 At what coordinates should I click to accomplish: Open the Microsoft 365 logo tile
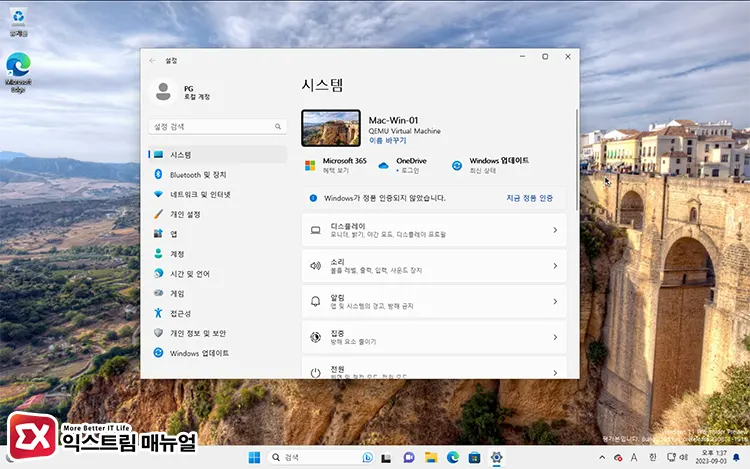pos(311,165)
